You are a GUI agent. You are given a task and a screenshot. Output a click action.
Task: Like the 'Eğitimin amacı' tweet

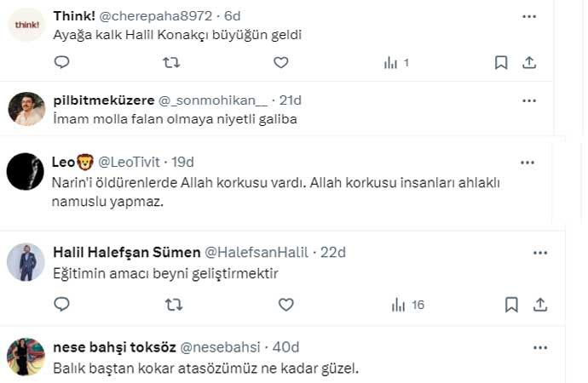(286, 305)
